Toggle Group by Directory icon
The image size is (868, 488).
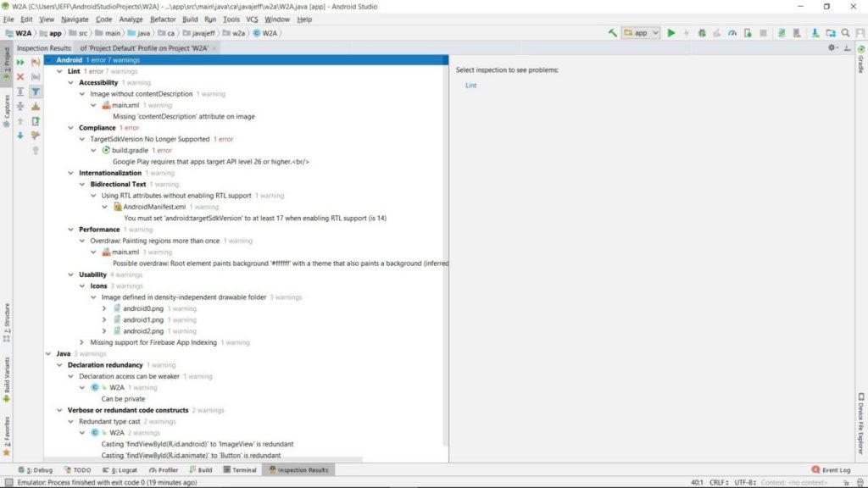point(36,77)
